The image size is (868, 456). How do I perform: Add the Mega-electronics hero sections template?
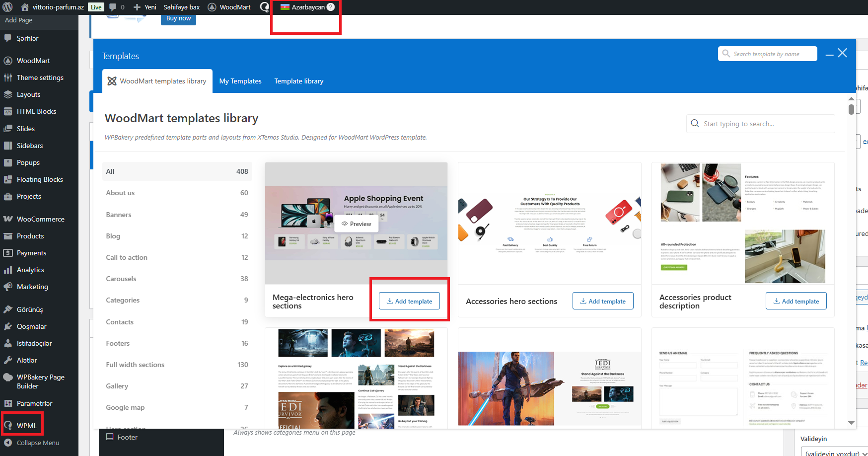click(409, 301)
